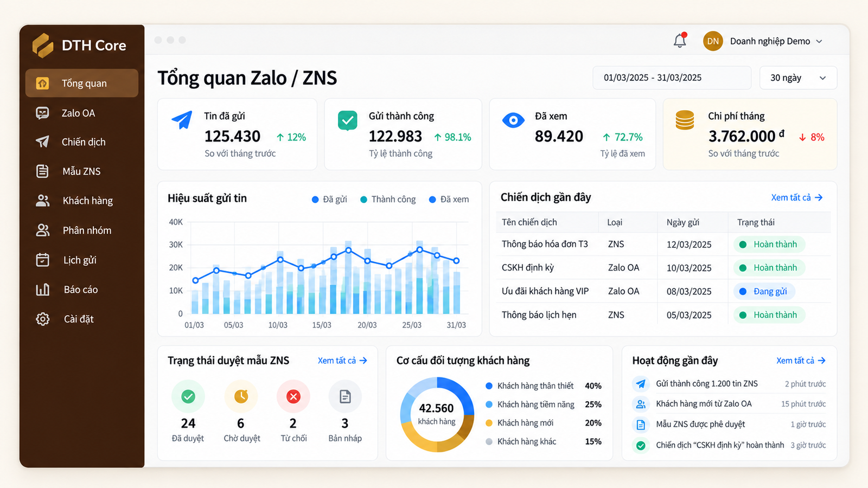Click the Lịch gửi calendar icon
The width and height of the screenshot is (868, 488).
coord(42,260)
